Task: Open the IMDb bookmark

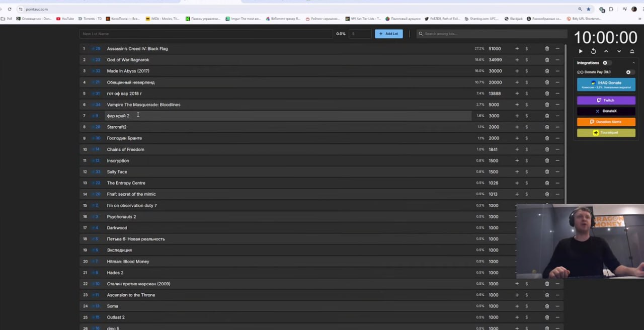Action: 162,19
